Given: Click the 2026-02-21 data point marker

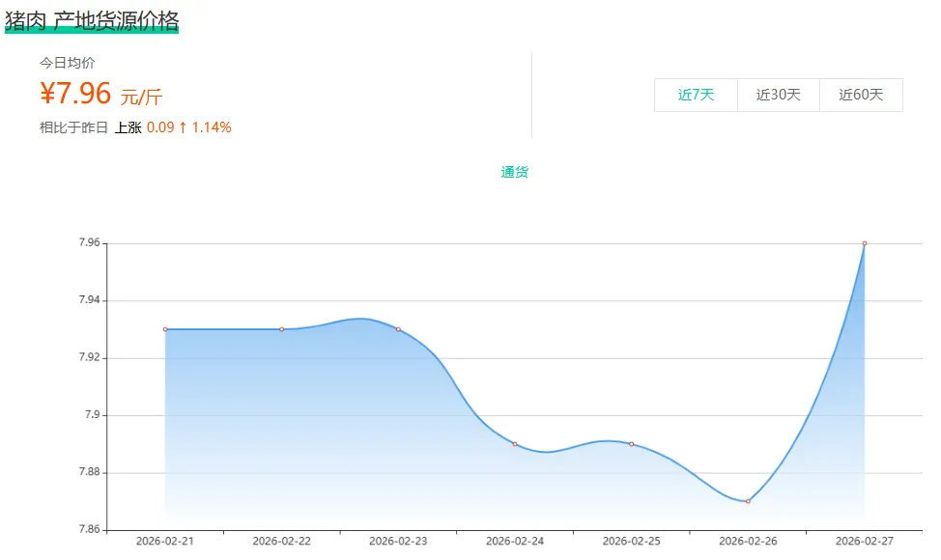Looking at the screenshot, I should 165,329.
